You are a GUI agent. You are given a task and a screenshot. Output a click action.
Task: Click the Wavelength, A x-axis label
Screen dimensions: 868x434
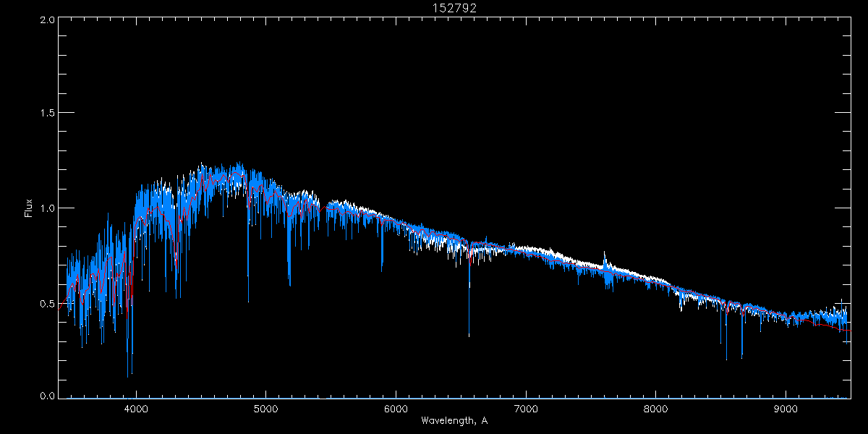pyautogui.click(x=454, y=420)
